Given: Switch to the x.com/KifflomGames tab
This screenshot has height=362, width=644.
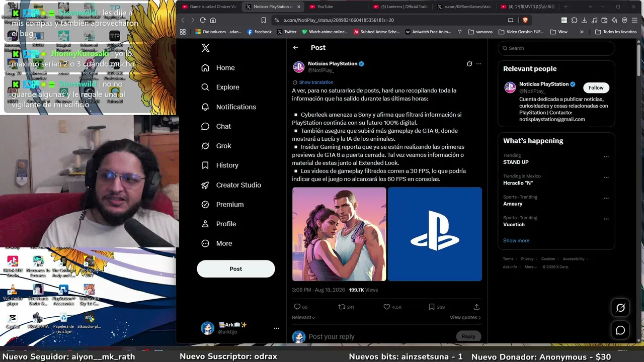Looking at the screenshot, I should click(465, 7).
